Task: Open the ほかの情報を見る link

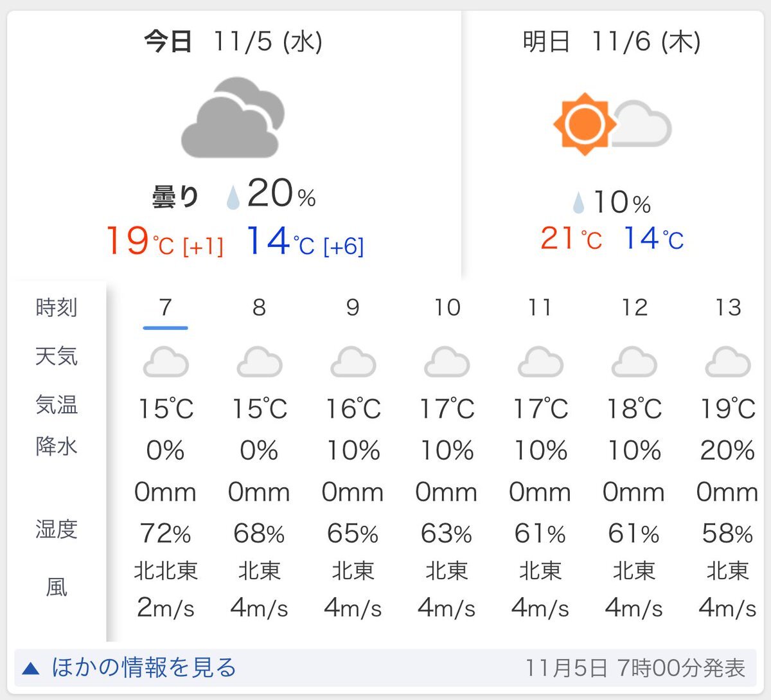Action: pyautogui.click(x=144, y=668)
